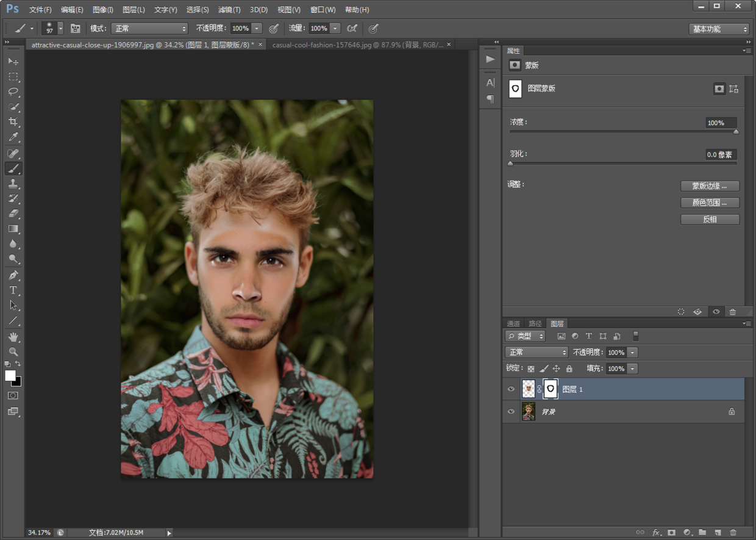Select the Zoom tool

pyautogui.click(x=13, y=352)
